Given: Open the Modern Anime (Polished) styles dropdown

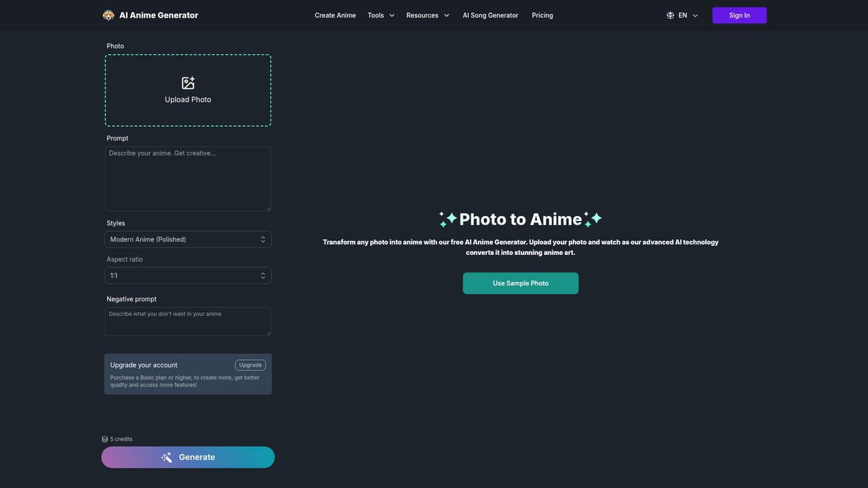Looking at the screenshot, I should (x=188, y=239).
